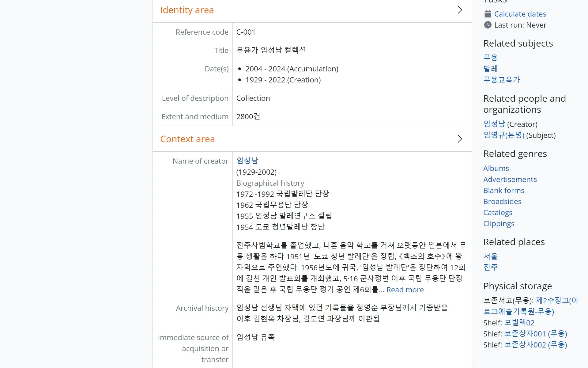The width and height of the screenshot is (588, 368).
Task: Open the creator name 임성남 in Context area
Action: point(247,161)
